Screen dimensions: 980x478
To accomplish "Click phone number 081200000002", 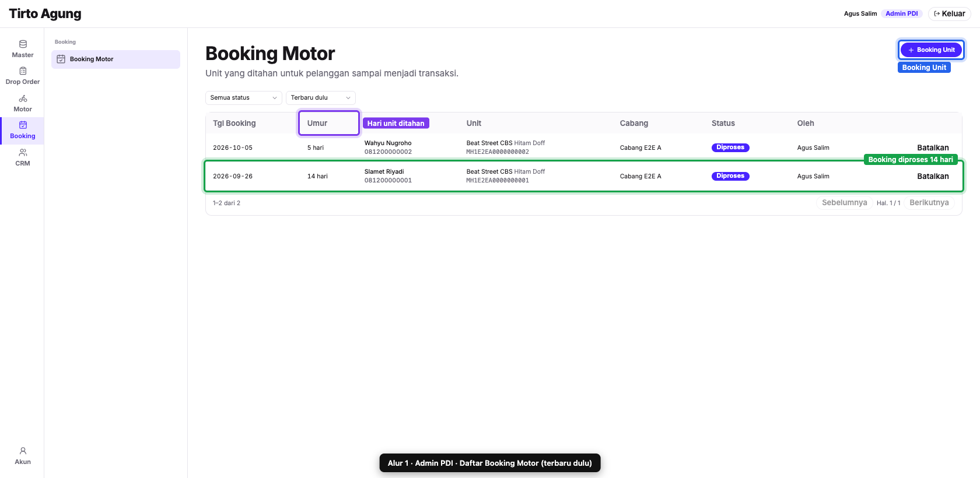I will click(388, 152).
